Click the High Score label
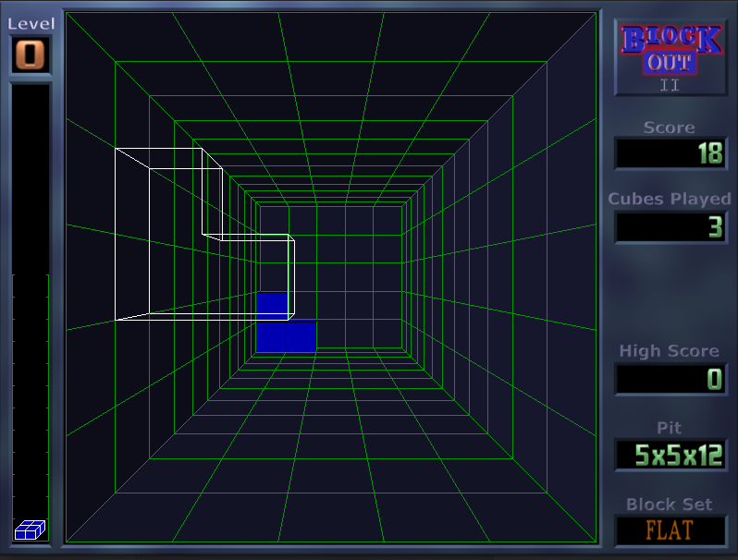Image resolution: width=738 pixels, height=560 pixels. (669, 351)
